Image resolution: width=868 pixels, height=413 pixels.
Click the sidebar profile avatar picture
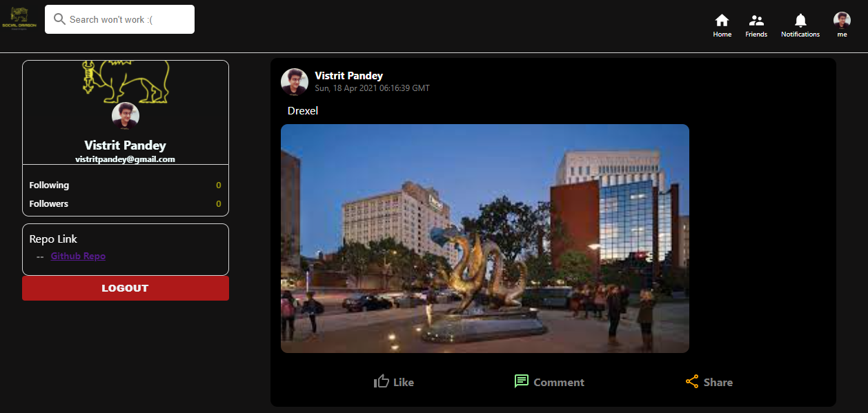[126, 117]
